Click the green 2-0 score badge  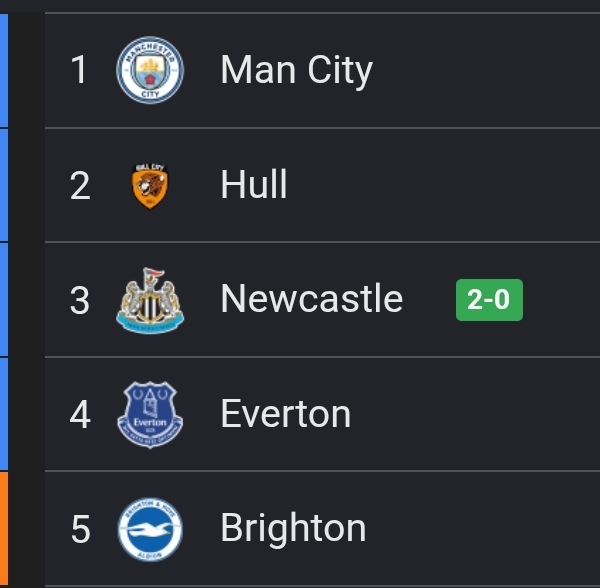489,300
